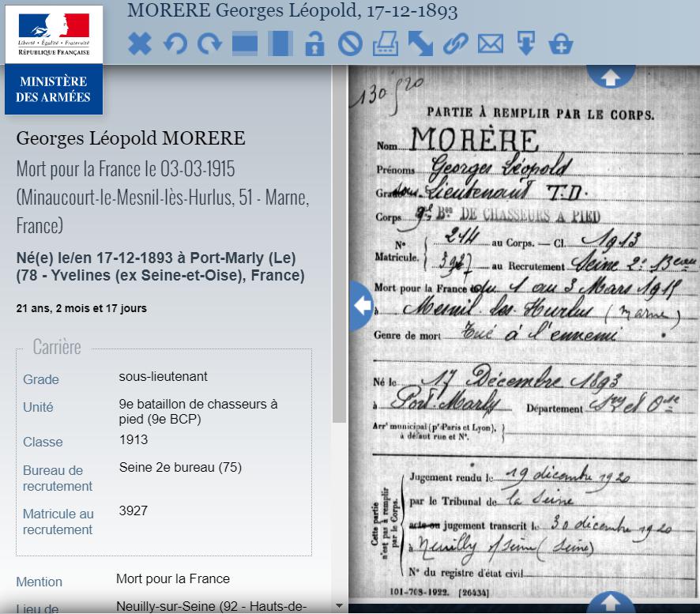This screenshot has width=700, height=614.
Task: Add record to basket icon
Action: pos(561,43)
